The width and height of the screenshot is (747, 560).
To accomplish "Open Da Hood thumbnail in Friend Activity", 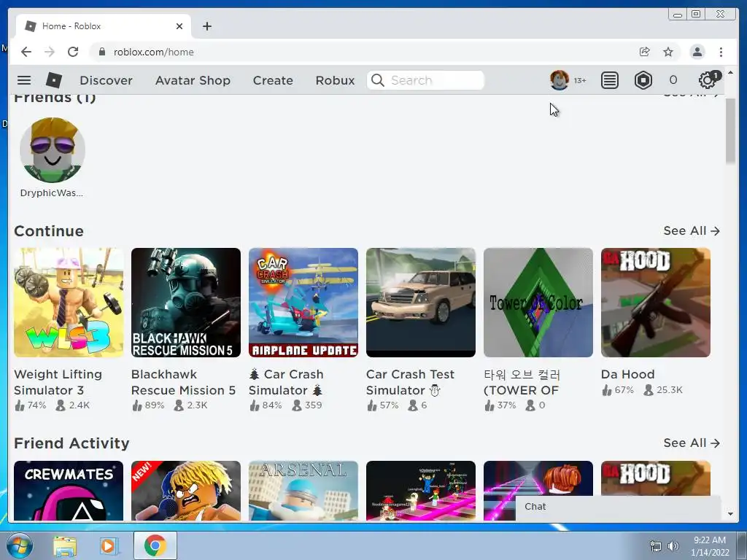I will click(656, 478).
